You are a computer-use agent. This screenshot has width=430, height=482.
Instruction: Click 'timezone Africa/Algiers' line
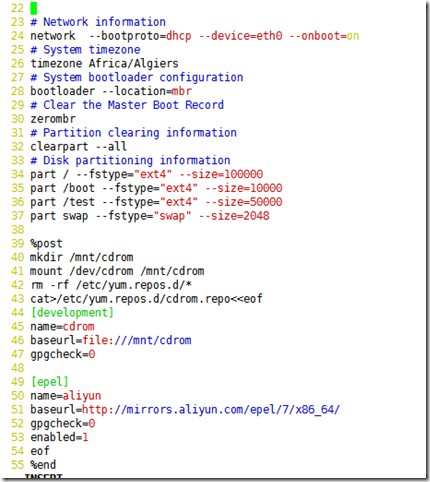[x=104, y=63]
